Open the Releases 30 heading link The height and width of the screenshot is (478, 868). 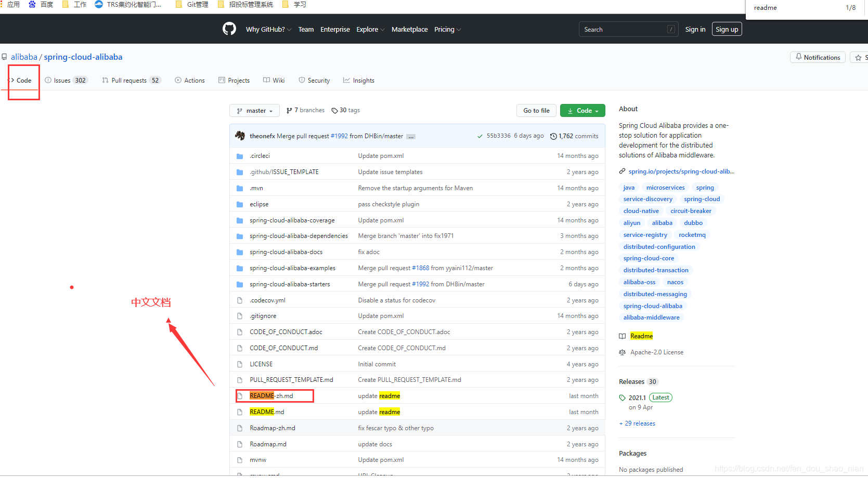pos(638,381)
